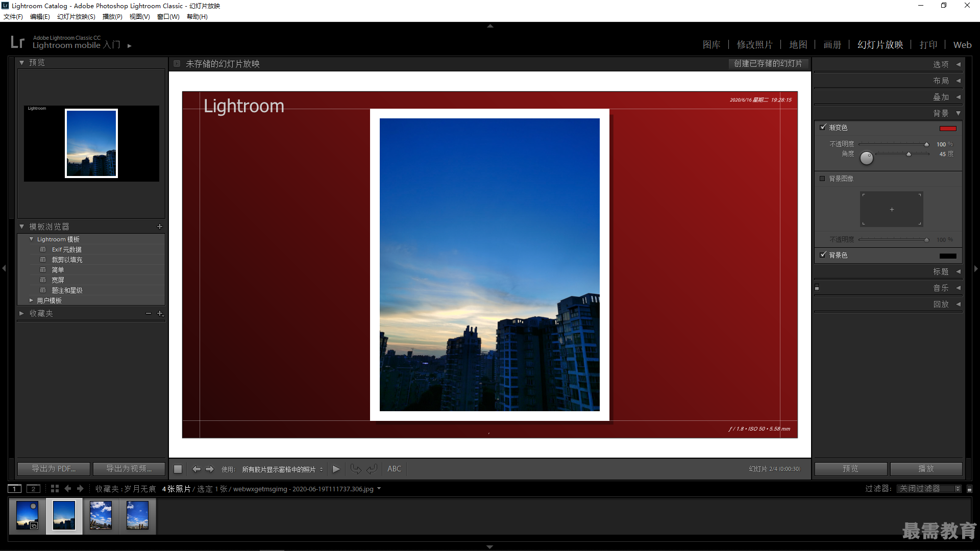Click the 预览 button bottom right
This screenshot has height=551, width=980.
851,469
